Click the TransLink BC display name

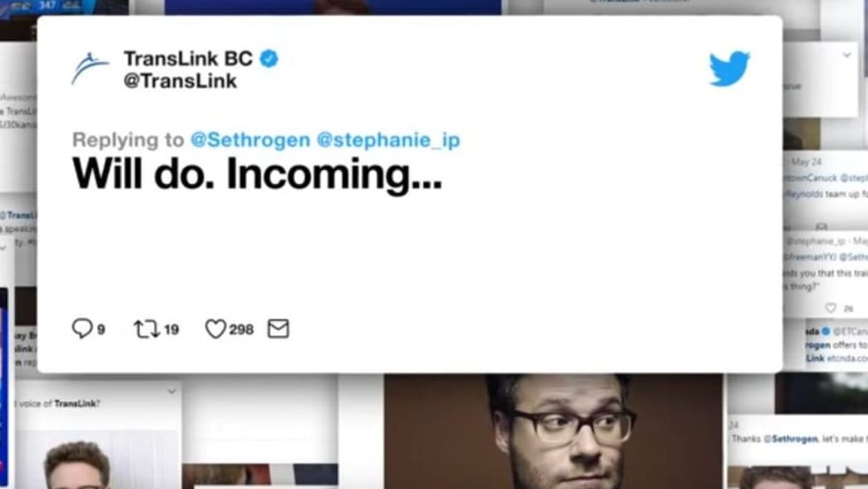188,58
